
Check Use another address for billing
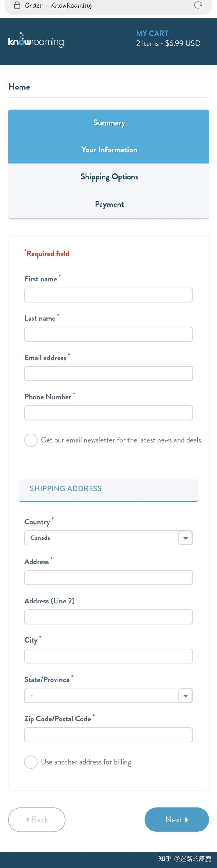(31, 762)
